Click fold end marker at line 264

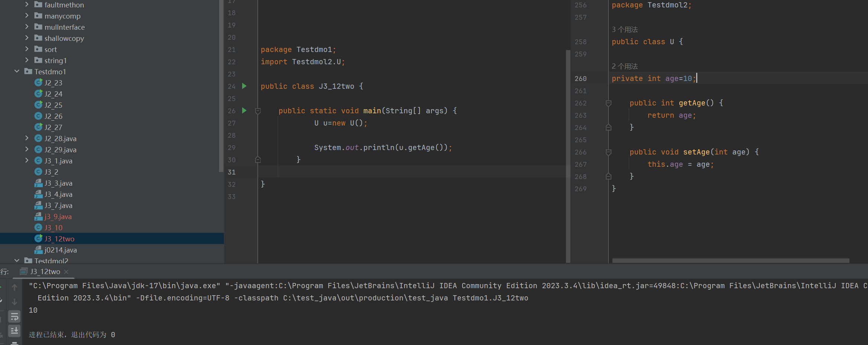point(608,127)
